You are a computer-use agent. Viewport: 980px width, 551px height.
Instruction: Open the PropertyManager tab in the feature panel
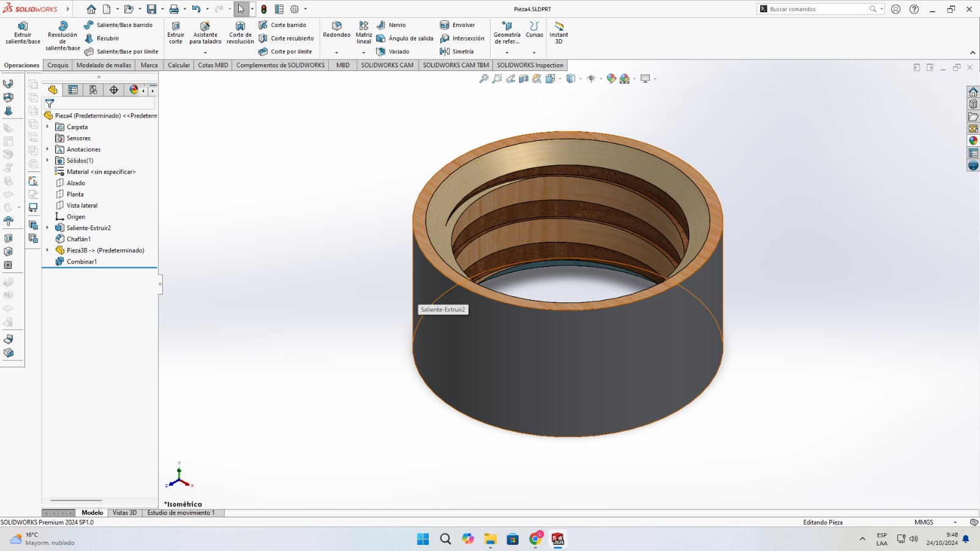point(73,90)
